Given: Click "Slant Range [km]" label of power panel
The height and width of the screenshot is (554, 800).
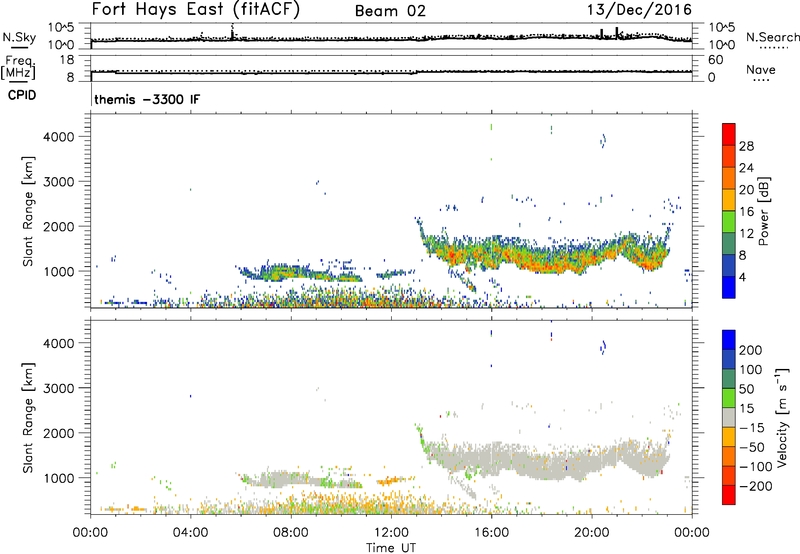Looking at the screenshot, I should [28, 211].
